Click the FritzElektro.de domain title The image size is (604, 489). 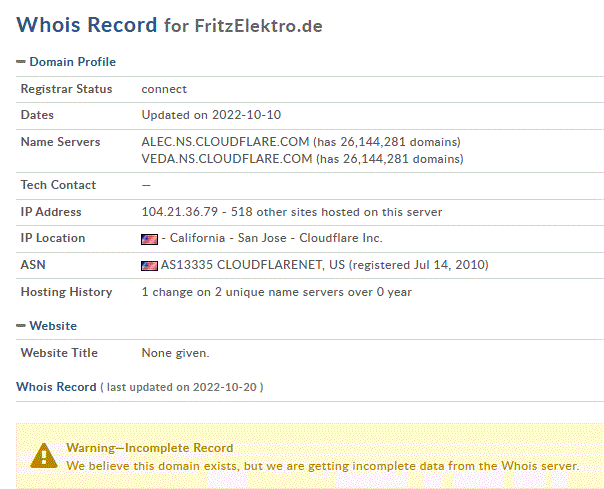coord(258,26)
